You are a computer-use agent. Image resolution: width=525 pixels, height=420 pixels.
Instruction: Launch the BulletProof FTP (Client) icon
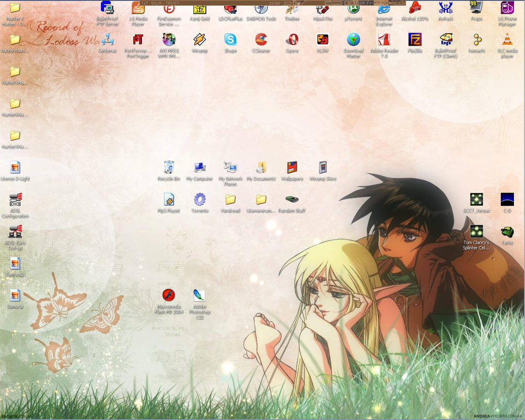tap(446, 39)
